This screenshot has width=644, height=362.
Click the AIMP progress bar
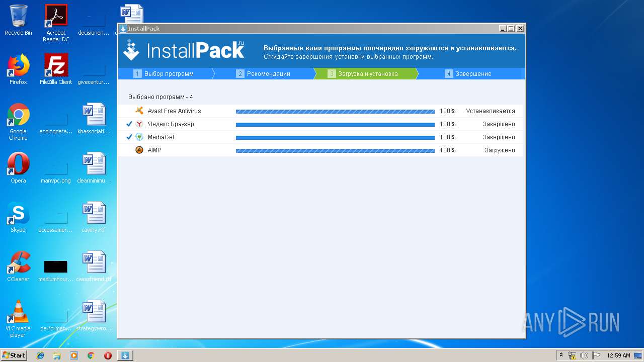click(335, 150)
